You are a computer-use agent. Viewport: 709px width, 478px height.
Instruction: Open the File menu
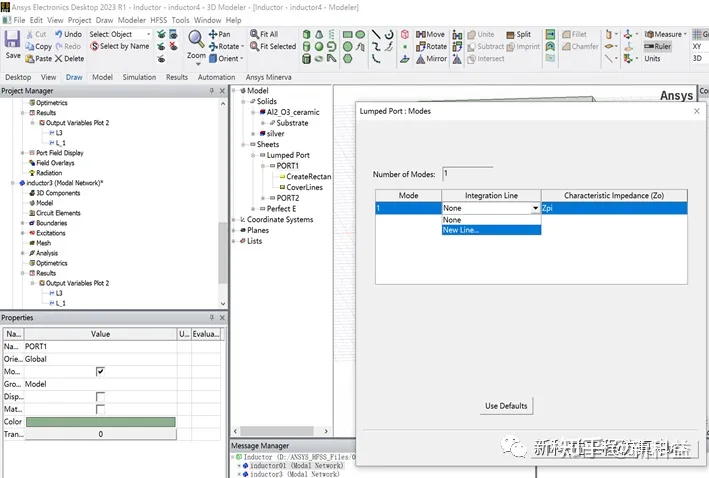(19, 20)
